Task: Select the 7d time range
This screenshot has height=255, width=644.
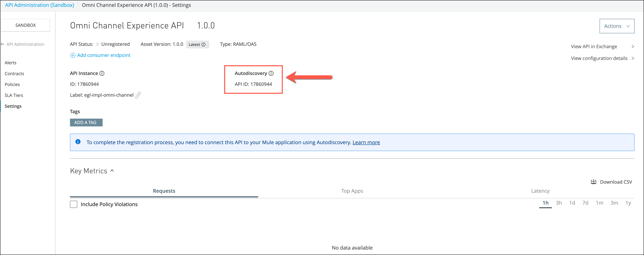Action: tap(585, 203)
